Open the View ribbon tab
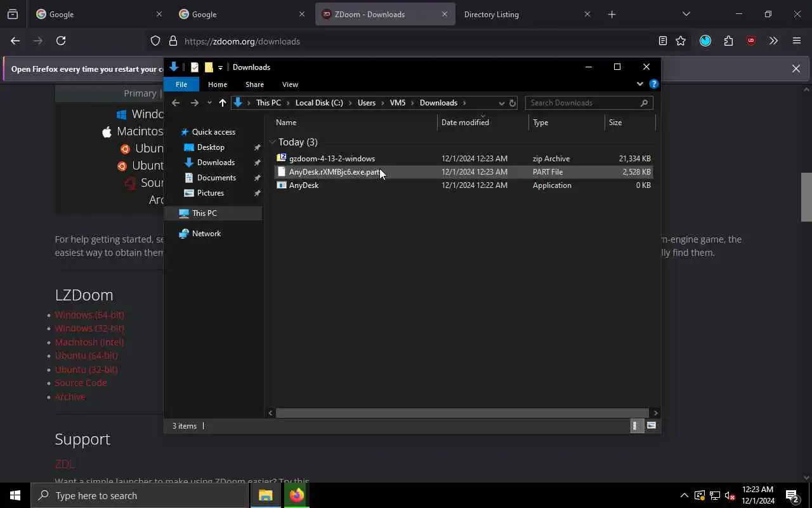Viewport: 812px width, 508px height. pyautogui.click(x=290, y=84)
